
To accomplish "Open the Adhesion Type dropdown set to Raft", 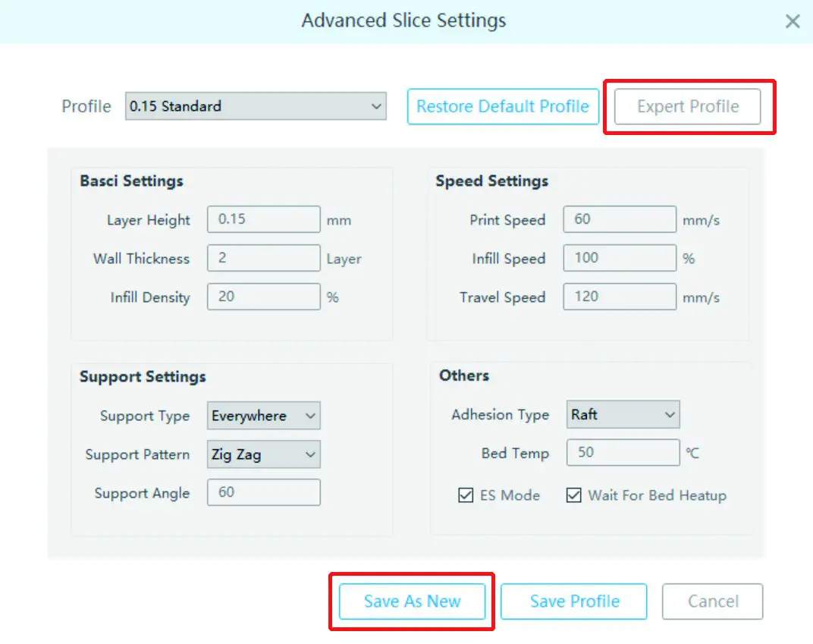I will (x=623, y=414).
